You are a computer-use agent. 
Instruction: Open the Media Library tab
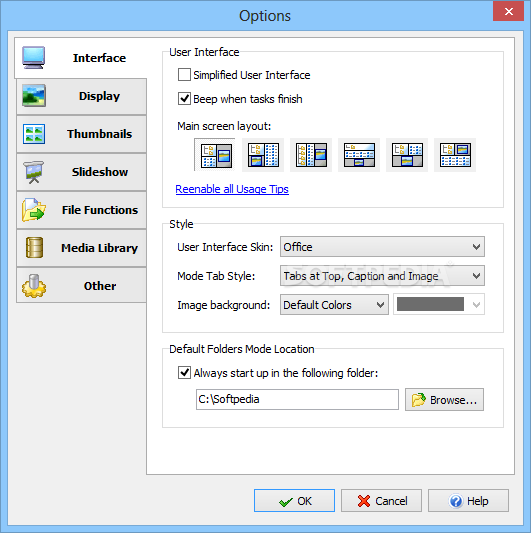click(x=82, y=248)
